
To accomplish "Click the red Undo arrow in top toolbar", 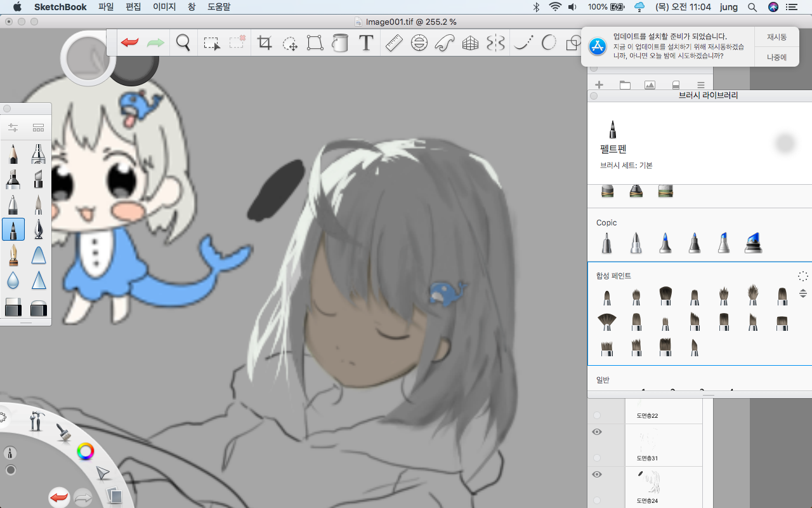I will (130, 43).
